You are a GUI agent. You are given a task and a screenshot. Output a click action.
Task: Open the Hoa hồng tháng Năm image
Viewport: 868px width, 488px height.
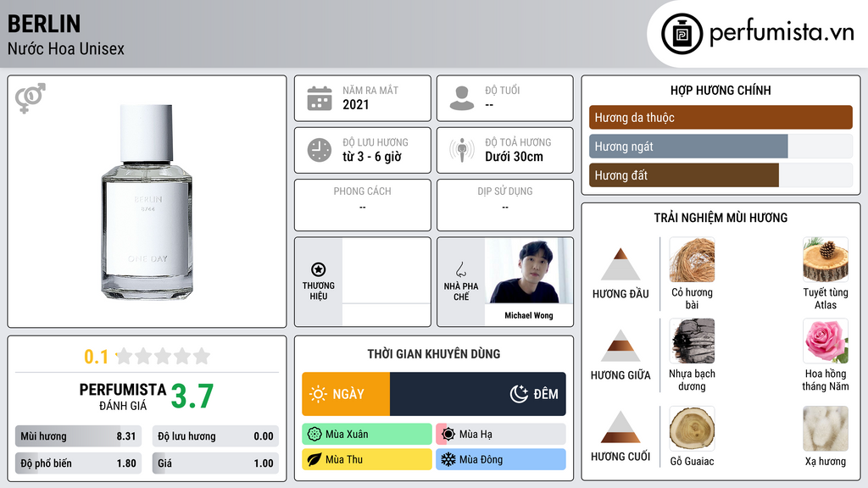[826, 341]
